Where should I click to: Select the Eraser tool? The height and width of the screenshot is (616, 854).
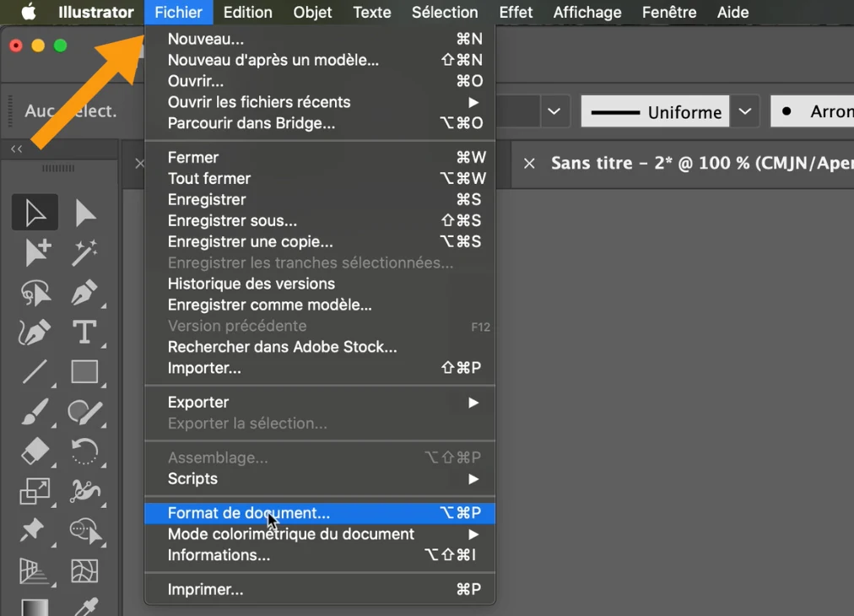(35, 452)
